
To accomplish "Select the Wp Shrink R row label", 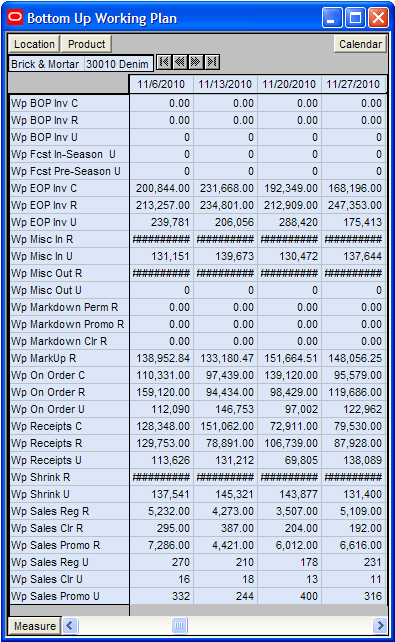I will [x=69, y=477].
